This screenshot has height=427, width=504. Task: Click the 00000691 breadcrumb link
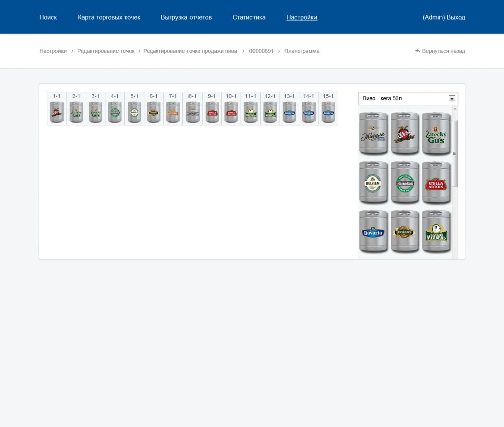[261, 51]
